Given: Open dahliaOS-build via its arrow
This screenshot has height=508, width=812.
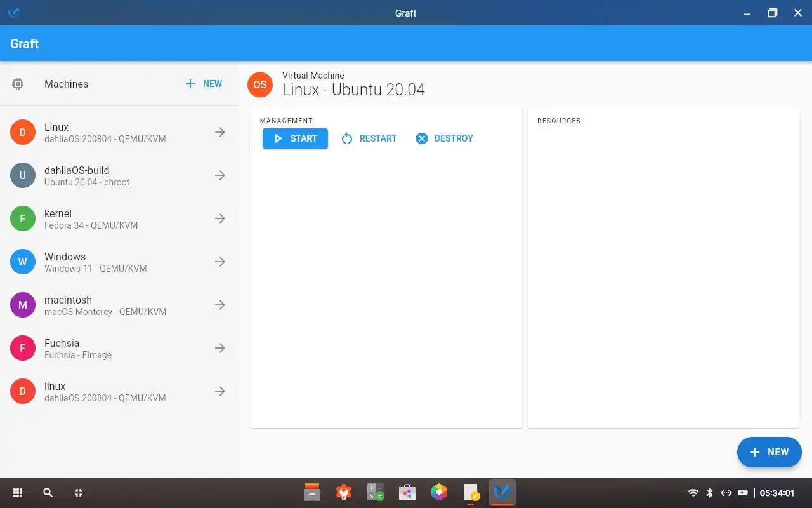Looking at the screenshot, I should pyautogui.click(x=220, y=175).
